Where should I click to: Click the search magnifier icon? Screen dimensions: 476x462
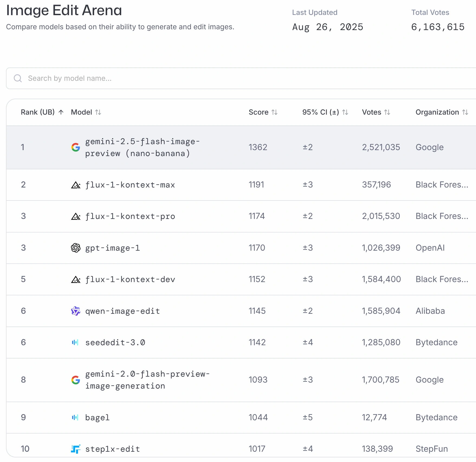18,78
